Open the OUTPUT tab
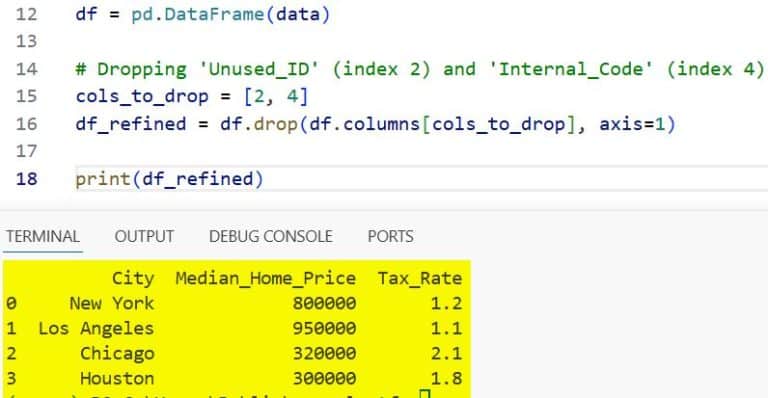The image size is (768, 398). point(144,236)
